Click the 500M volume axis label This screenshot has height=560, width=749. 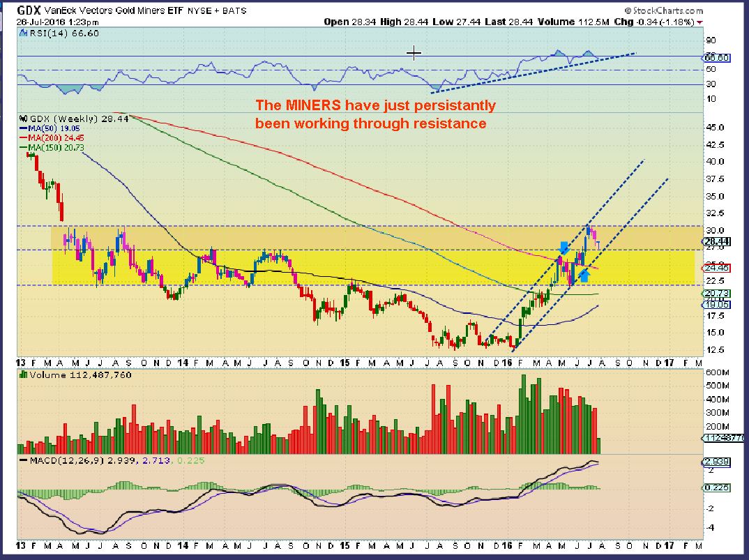pos(718,386)
